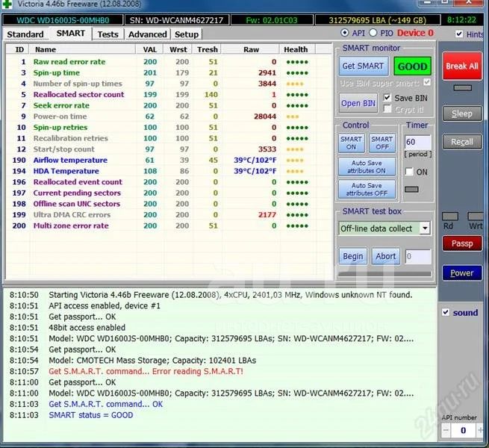Screen dimensions: 489x448
Task: Click the Tresh column header
Action: [207, 49]
